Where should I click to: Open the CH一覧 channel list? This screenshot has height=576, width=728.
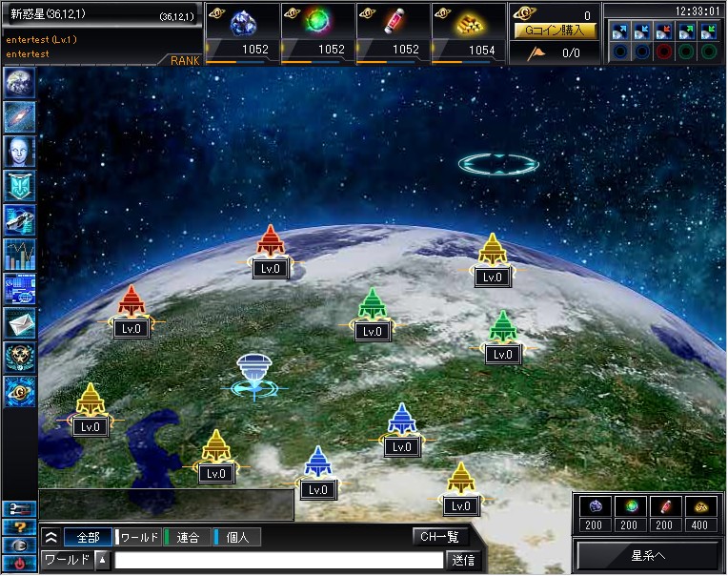(x=440, y=537)
